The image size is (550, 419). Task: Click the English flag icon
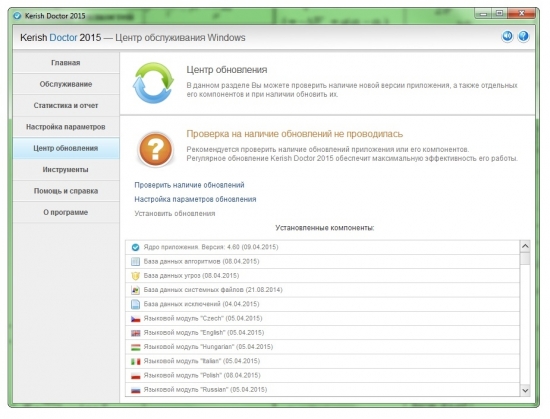pos(135,333)
